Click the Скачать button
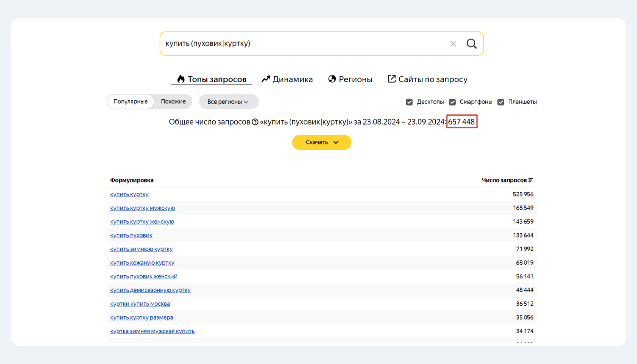The image size is (637, 364). tap(317, 142)
